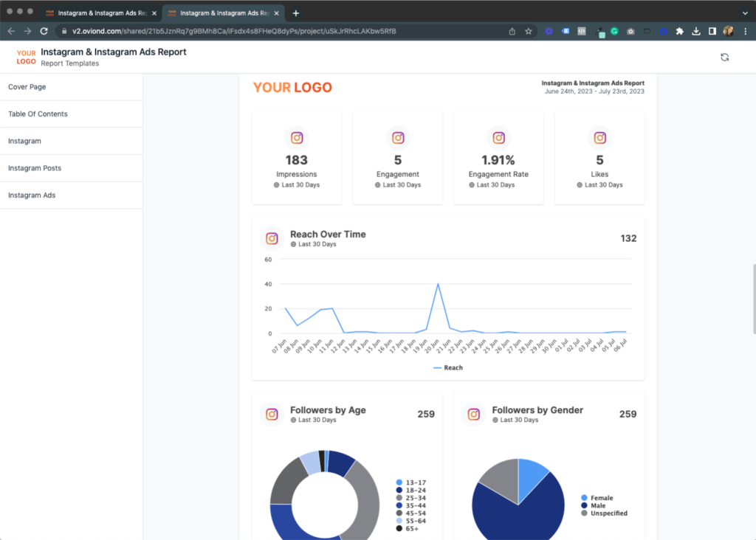Click the profile avatar in browser toolbar
The image size is (756, 540).
coord(729,31)
